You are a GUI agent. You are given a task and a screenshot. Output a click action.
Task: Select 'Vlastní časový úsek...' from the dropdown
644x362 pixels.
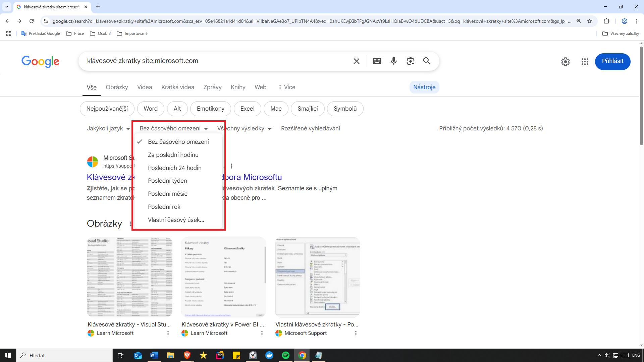(176, 220)
